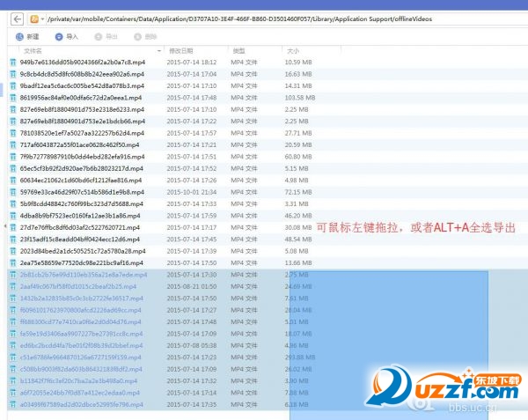Click file icon of 9badf12ea5c6ac6c005be542d8a078b3.mp4
This screenshot has width=528, height=420.
[x=13, y=86]
